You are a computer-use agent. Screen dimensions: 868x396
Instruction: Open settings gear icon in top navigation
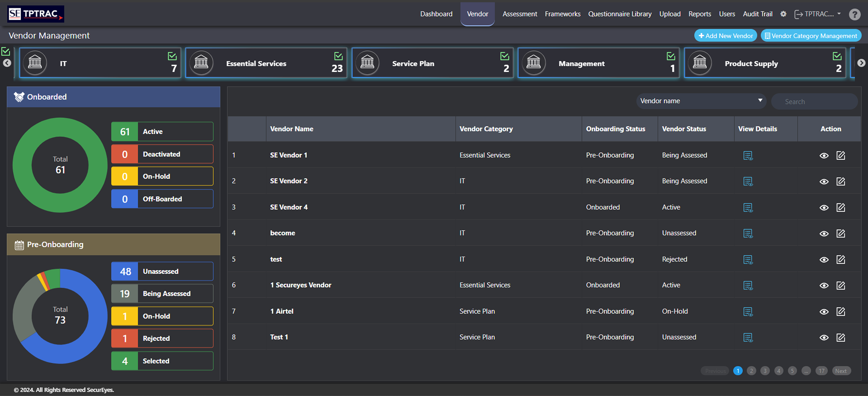[x=783, y=14]
